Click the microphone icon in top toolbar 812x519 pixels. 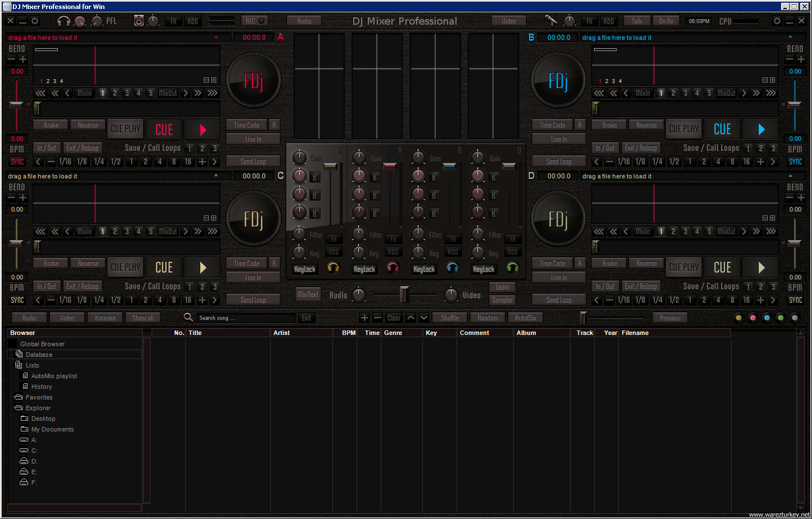click(551, 21)
